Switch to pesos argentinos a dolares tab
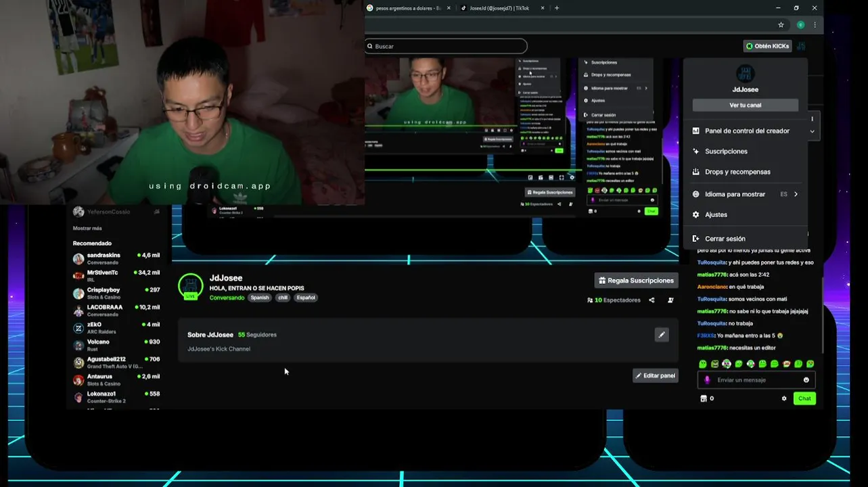Image resolution: width=868 pixels, height=487 pixels. click(408, 8)
